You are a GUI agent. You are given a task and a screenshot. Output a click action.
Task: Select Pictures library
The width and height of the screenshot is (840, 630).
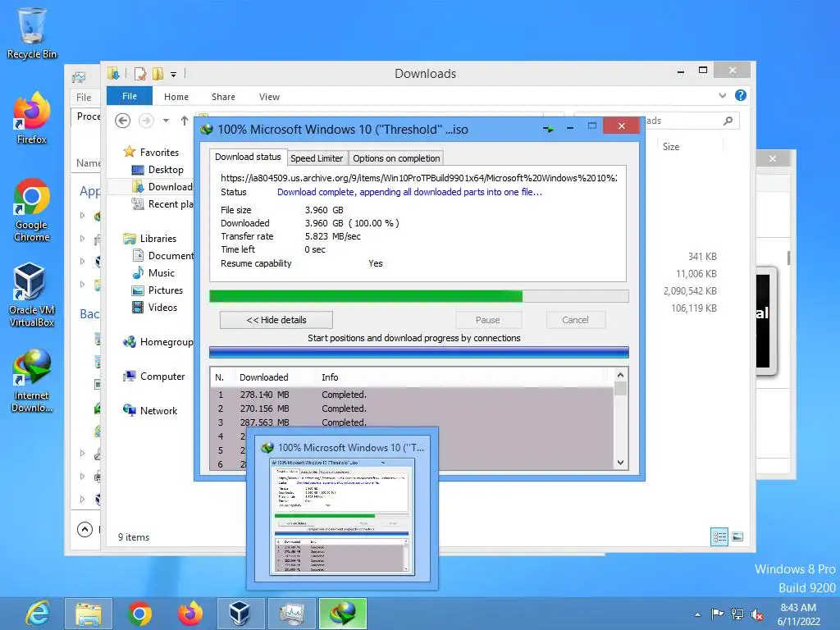click(x=157, y=290)
